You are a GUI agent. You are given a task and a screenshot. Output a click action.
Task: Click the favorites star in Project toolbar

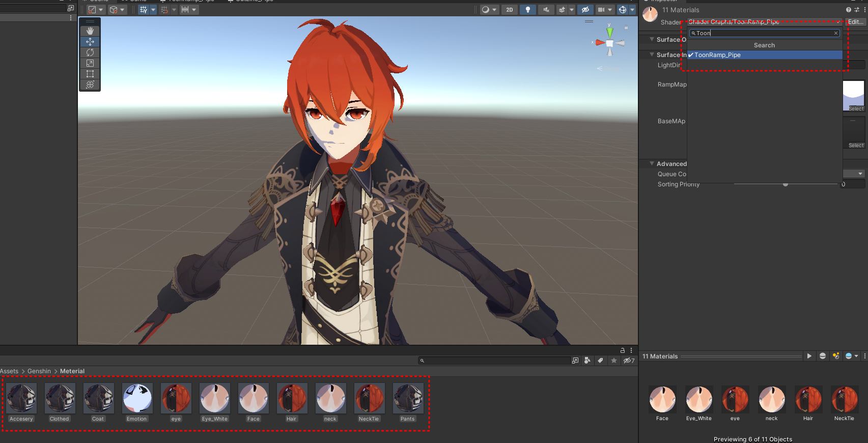pos(614,361)
